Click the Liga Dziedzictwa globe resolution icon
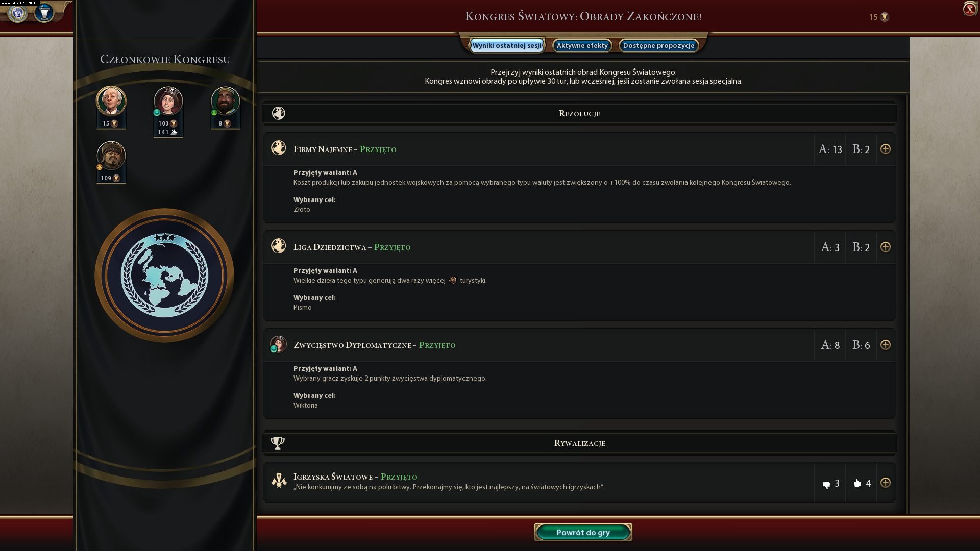The width and height of the screenshot is (980, 551). pyautogui.click(x=278, y=246)
